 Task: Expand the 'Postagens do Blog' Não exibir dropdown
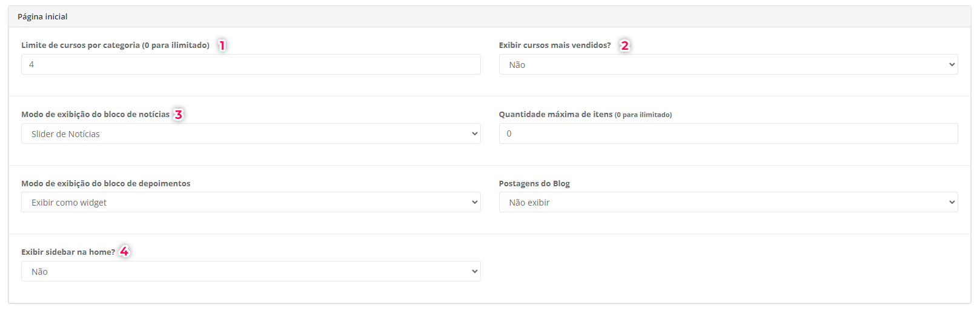pyautogui.click(x=728, y=202)
